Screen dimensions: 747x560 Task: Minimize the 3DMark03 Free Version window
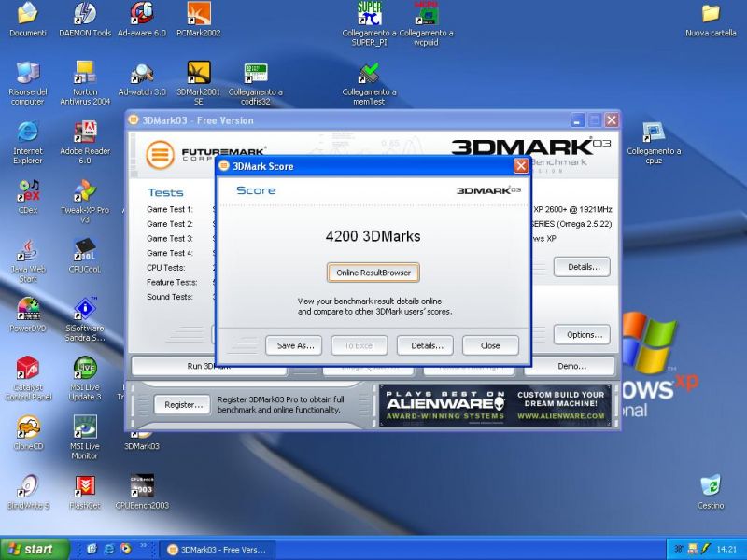[577, 120]
